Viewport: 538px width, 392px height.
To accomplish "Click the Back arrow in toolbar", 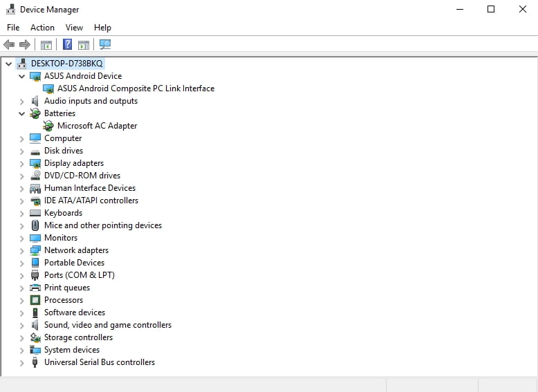I will pos(9,45).
